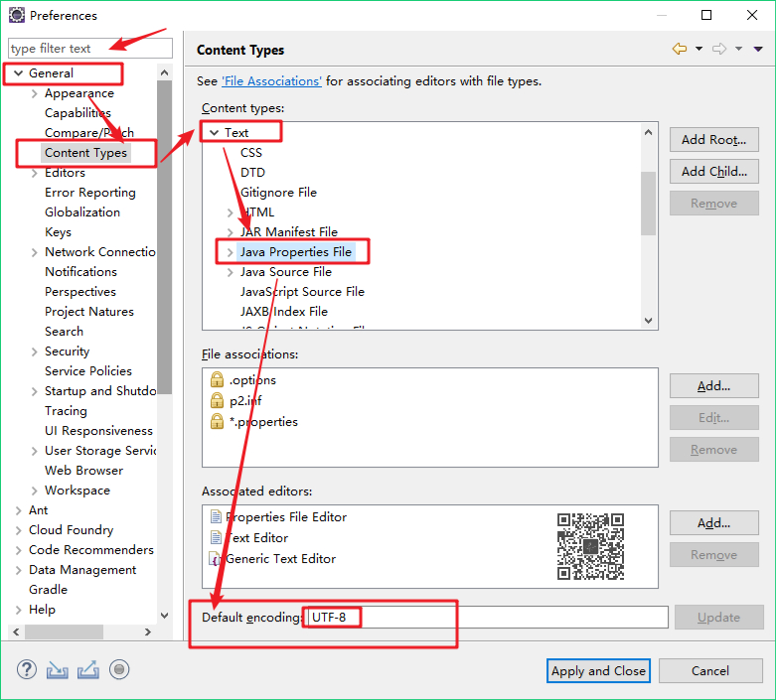Select the .options file association
The height and width of the screenshot is (700, 776).
pyautogui.click(x=252, y=380)
